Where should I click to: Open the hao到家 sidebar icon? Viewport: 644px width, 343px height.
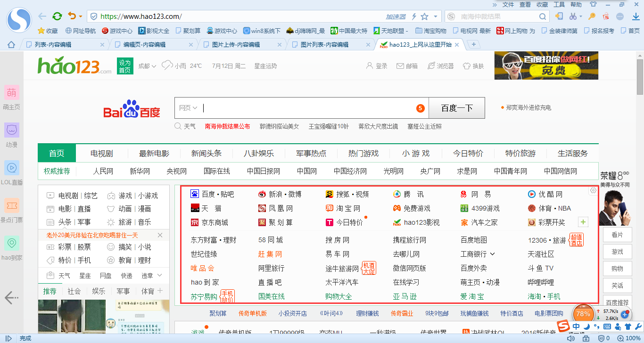click(x=11, y=243)
